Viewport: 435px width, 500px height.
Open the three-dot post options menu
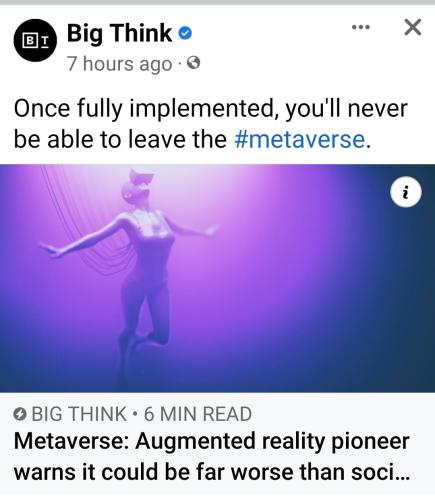361,27
